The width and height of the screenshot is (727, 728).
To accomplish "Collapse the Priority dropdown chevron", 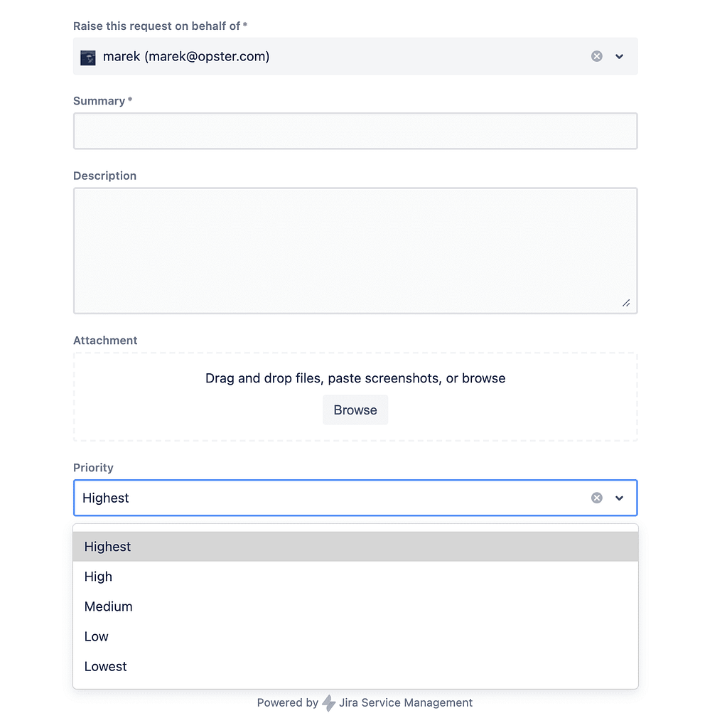I will (x=619, y=498).
